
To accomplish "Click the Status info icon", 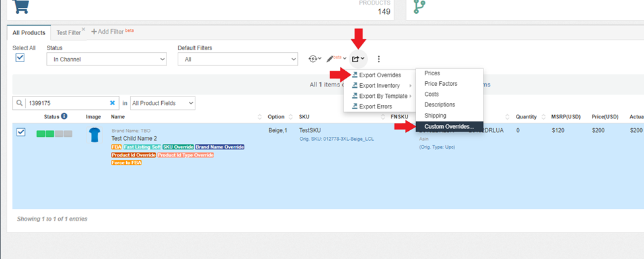I will (x=64, y=116).
